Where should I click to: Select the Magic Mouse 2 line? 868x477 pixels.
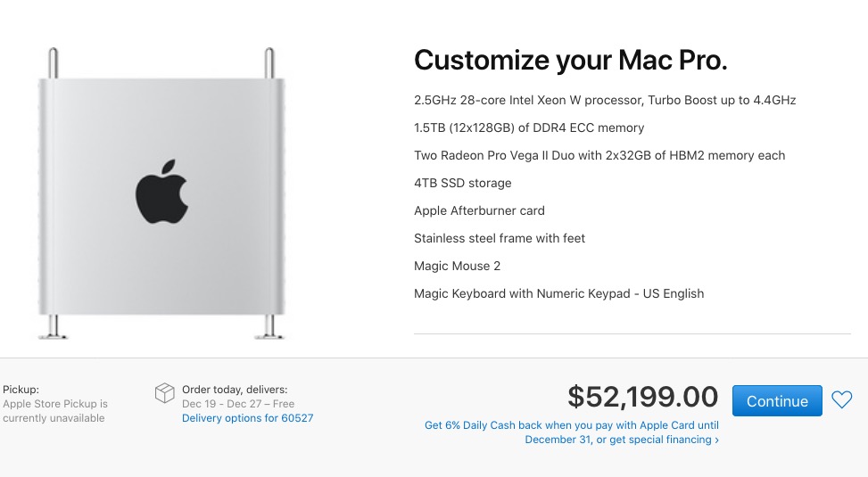pyautogui.click(x=457, y=266)
